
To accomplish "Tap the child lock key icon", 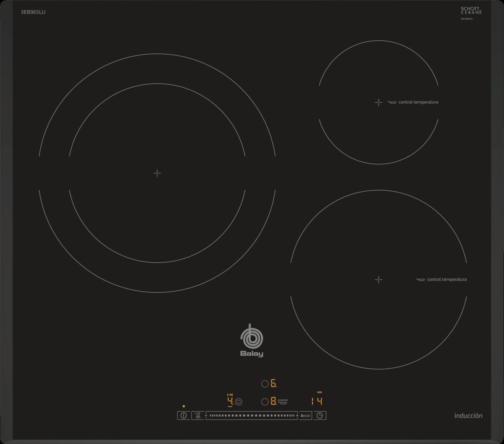I will coord(197,415).
